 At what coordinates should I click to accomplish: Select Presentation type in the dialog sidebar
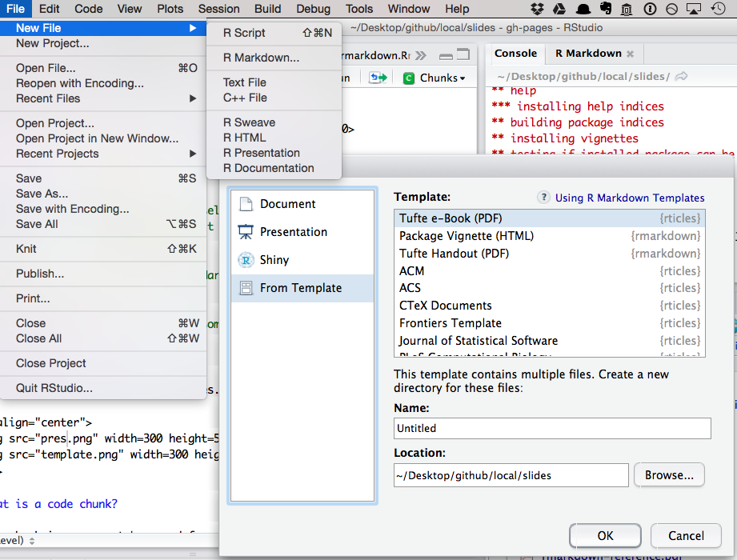tap(302, 232)
